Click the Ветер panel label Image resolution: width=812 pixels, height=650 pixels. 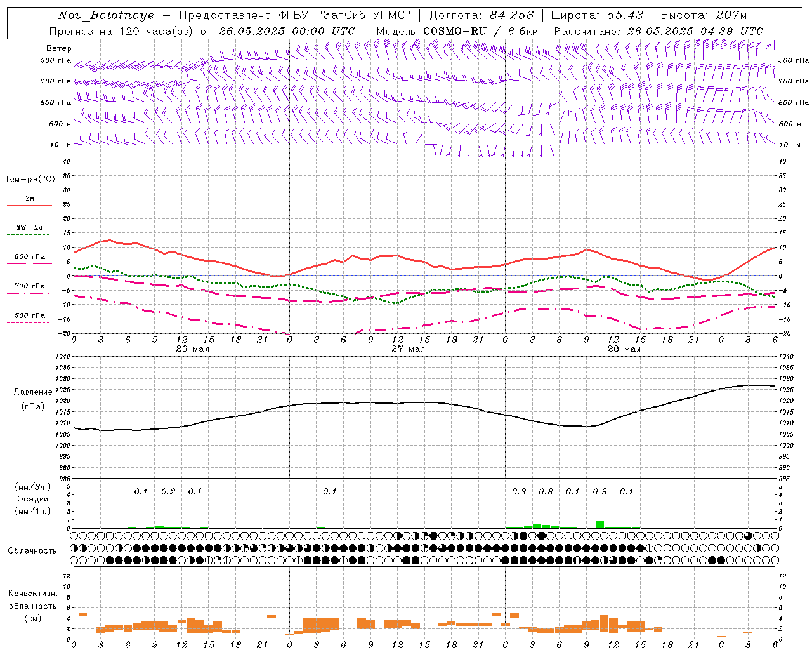point(59,48)
